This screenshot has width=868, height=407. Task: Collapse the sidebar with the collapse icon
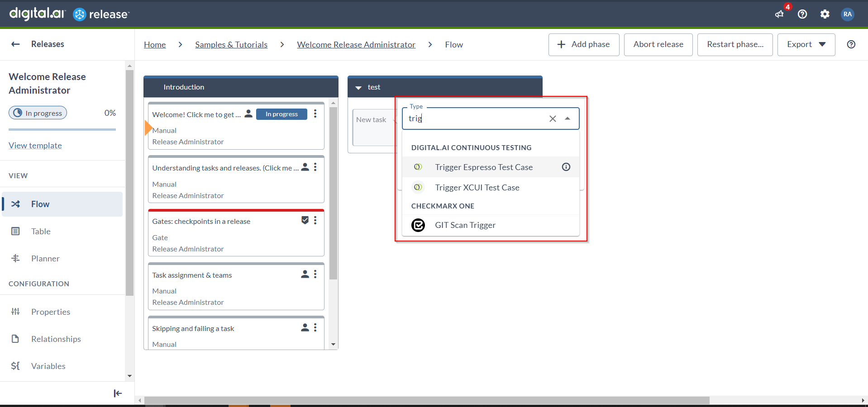click(x=118, y=393)
